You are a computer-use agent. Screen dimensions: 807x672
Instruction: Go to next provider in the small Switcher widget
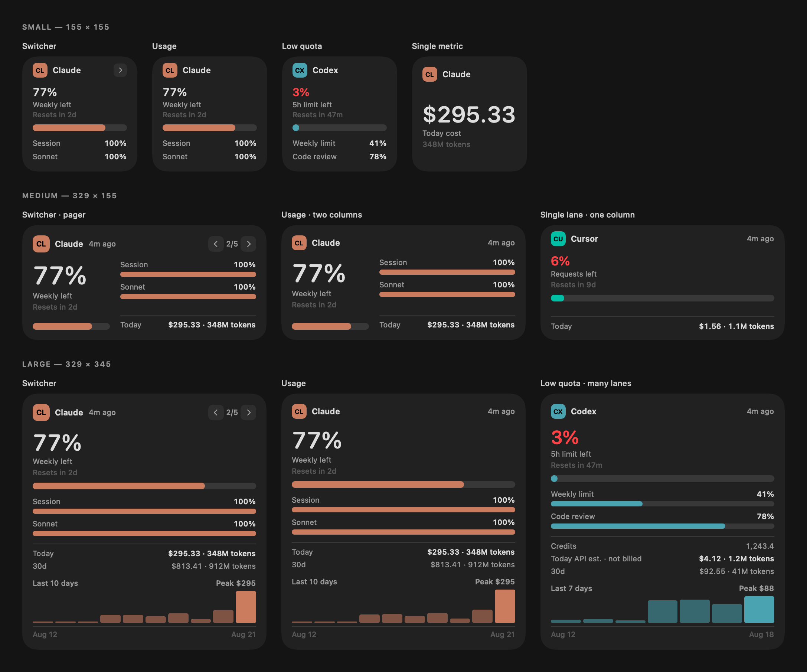coord(120,70)
